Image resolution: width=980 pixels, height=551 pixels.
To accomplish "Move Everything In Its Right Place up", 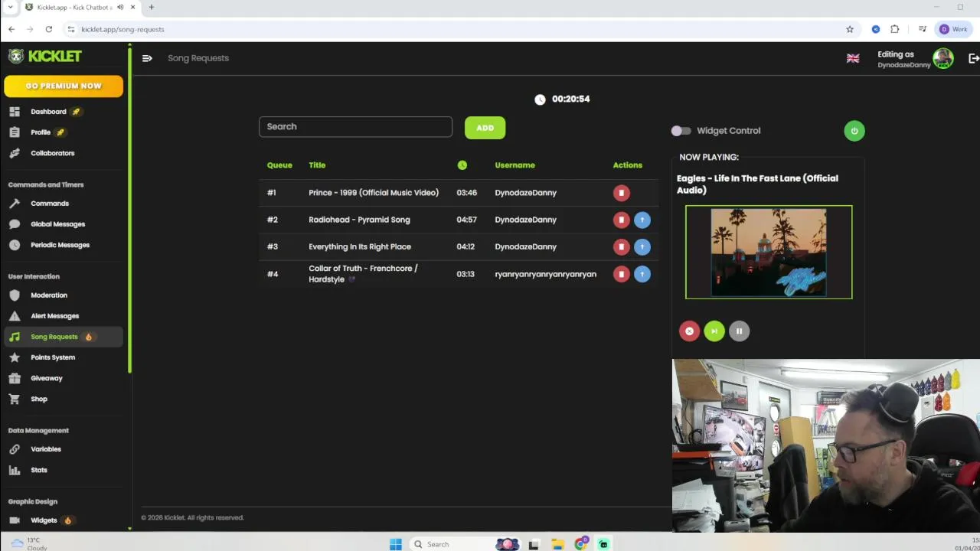I will [642, 246].
